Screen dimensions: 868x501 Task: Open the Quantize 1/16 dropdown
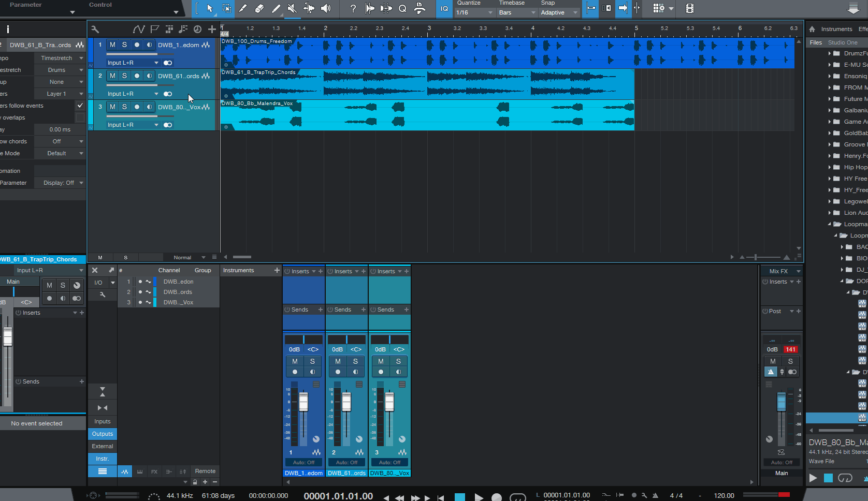click(x=474, y=12)
